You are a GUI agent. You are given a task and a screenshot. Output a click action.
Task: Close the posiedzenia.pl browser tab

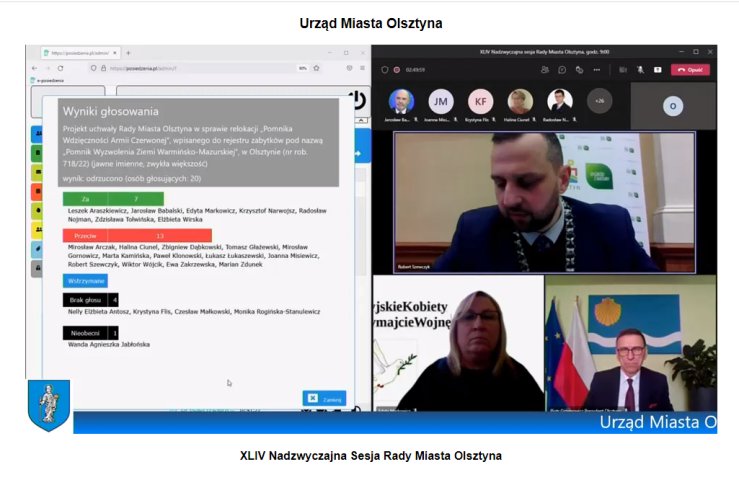tap(115, 53)
